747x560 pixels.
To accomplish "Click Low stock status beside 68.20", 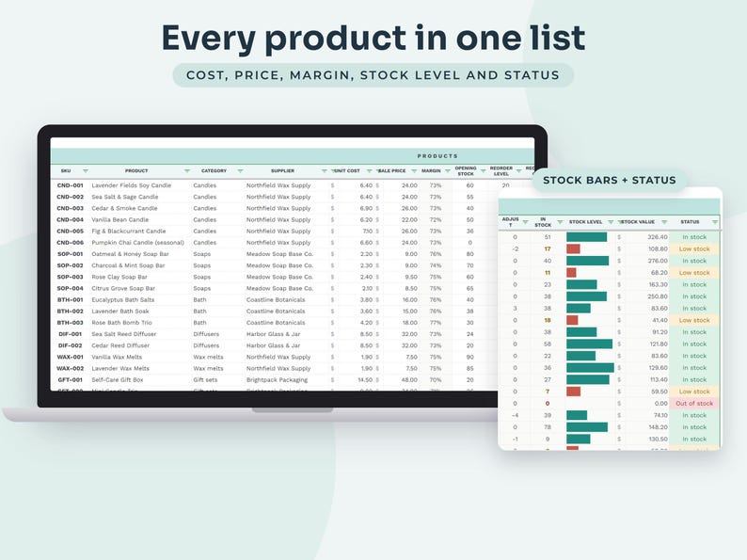I will point(694,273).
